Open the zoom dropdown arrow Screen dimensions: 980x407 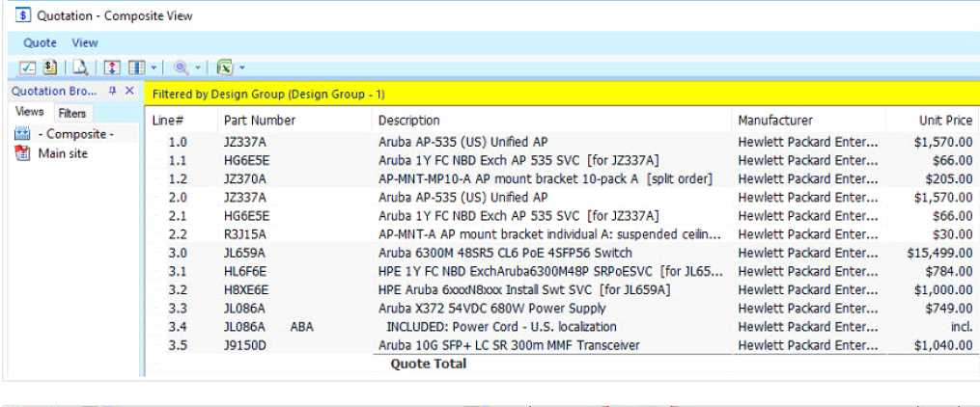pos(198,68)
